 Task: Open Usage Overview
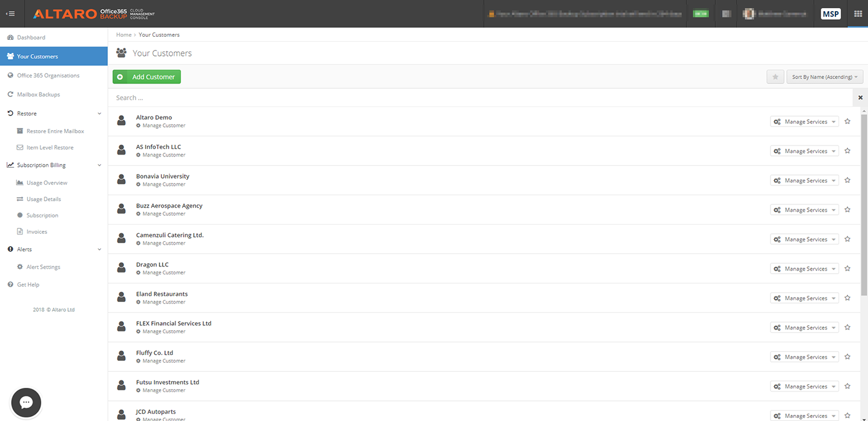pos(47,183)
